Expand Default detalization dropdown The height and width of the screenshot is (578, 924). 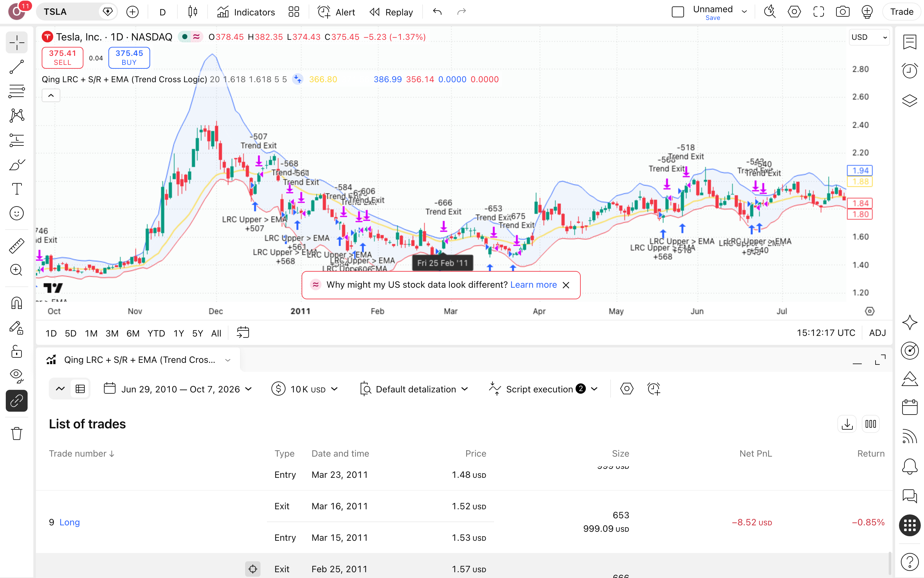414,389
